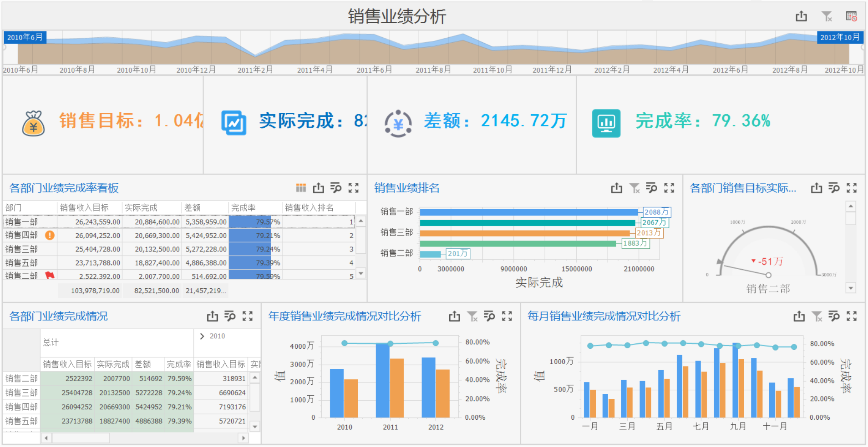Maximize the 各部门业绩完成率看板 panel

354,188
